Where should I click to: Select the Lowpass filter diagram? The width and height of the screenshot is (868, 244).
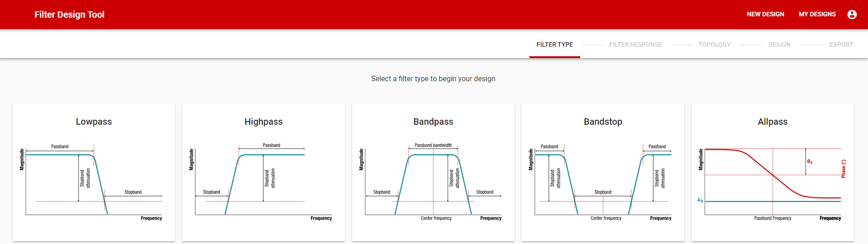click(x=93, y=181)
